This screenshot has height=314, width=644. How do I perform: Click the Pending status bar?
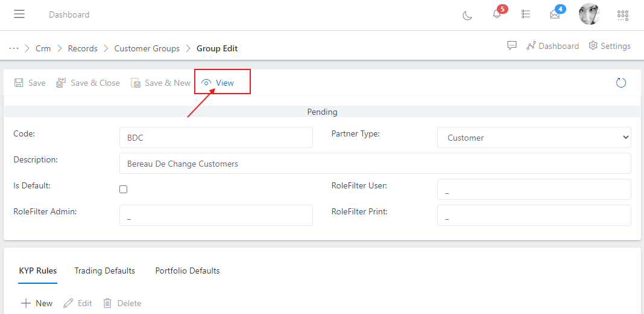coord(322,112)
